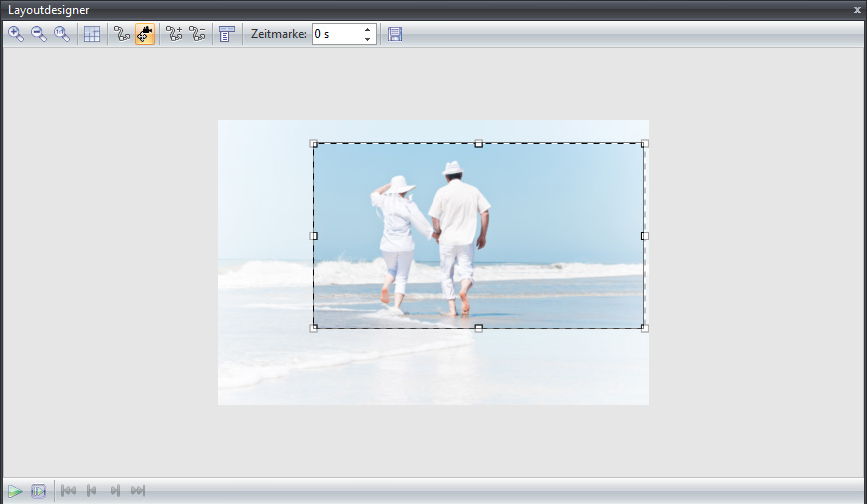Viewport: 867px width, 504px height.
Task: Jump to first keyframe
Action: pyautogui.click(x=69, y=491)
